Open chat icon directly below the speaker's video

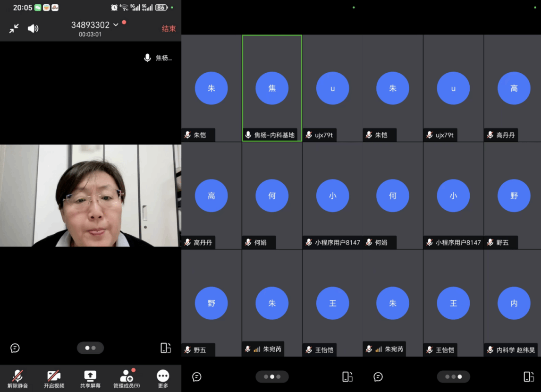point(15,348)
